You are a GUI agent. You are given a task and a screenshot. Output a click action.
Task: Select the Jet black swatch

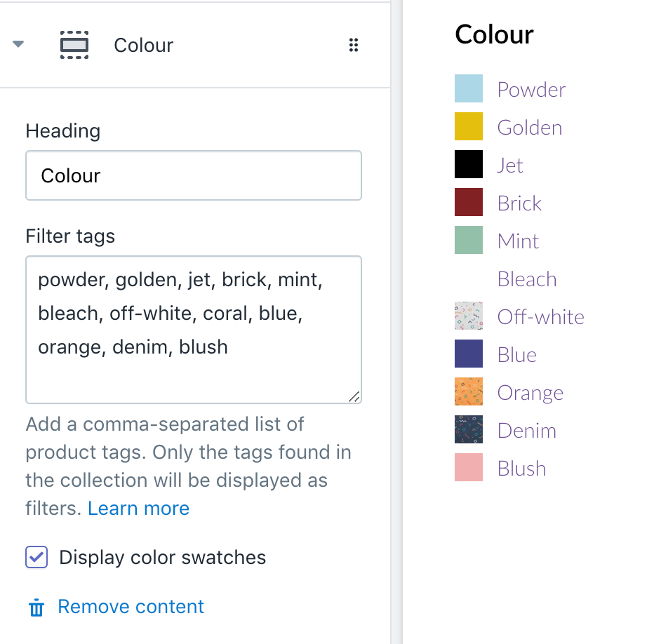(469, 165)
